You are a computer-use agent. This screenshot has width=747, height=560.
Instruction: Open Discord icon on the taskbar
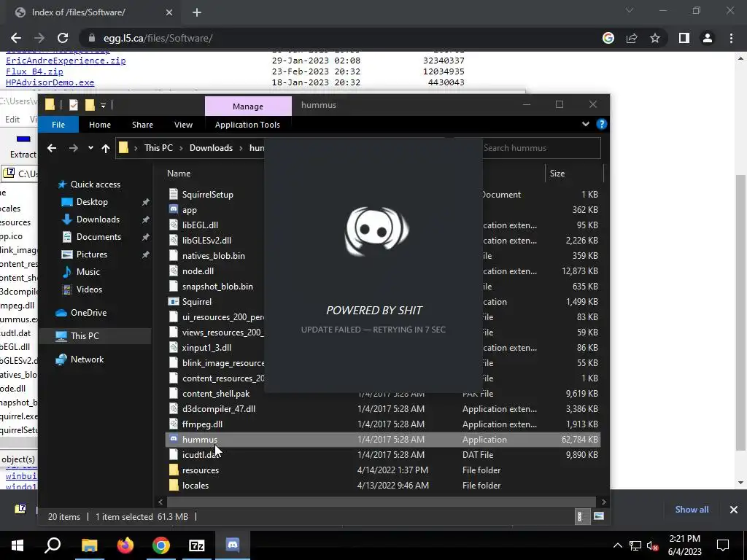[x=233, y=545]
